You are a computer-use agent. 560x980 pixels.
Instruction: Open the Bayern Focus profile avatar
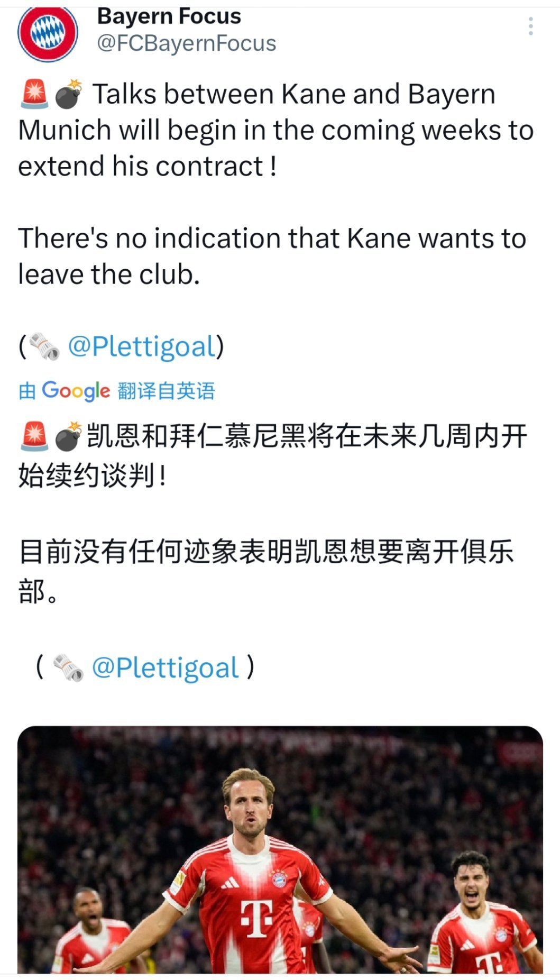(x=48, y=33)
